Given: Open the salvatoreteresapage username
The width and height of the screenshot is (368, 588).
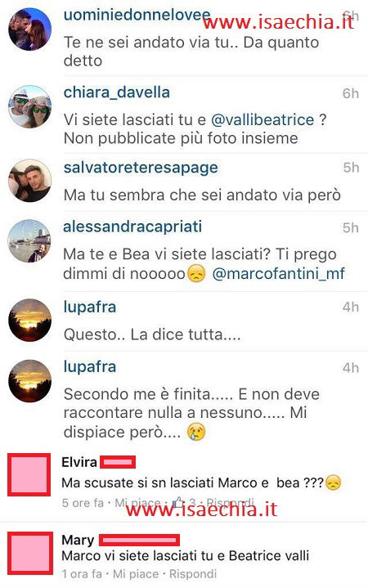Looking at the screenshot, I should [x=141, y=168].
